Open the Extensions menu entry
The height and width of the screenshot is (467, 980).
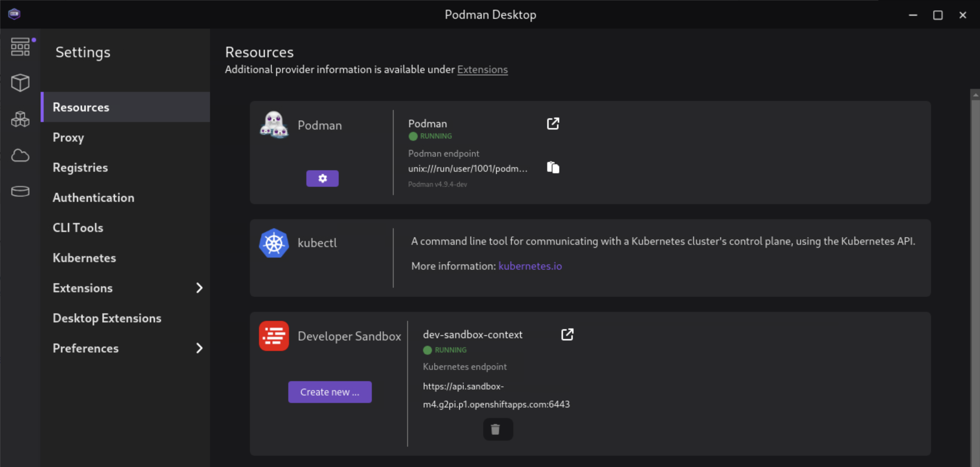[x=126, y=288]
